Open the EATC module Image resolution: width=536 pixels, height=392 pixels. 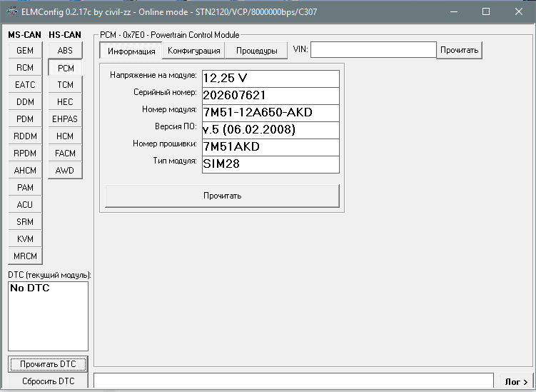pos(25,85)
